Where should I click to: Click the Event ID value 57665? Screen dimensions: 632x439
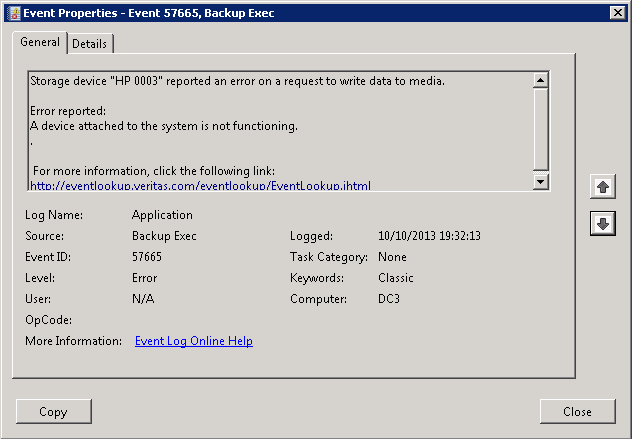tap(147, 257)
